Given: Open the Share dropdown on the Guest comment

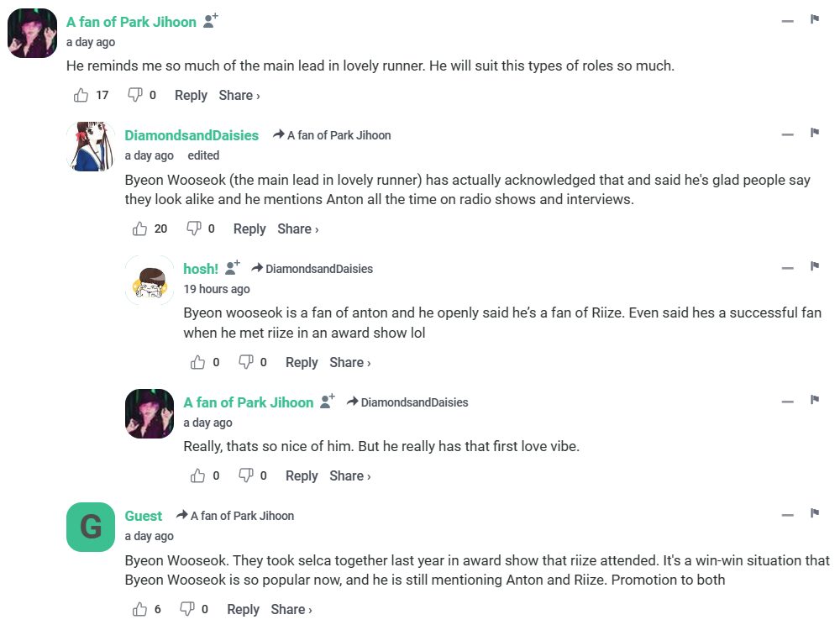Looking at the screenshot, I should click(x=291, y=610).
